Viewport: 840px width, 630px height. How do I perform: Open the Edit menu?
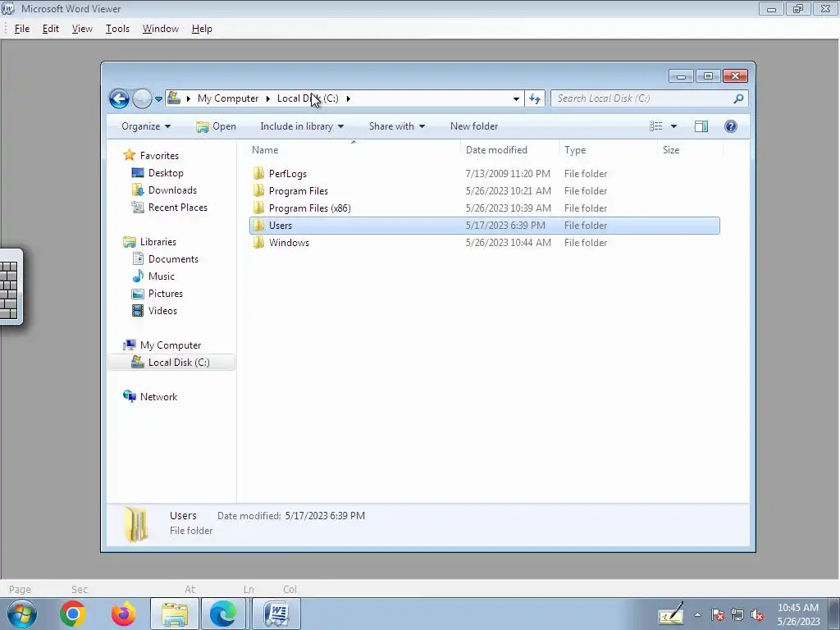51,29
